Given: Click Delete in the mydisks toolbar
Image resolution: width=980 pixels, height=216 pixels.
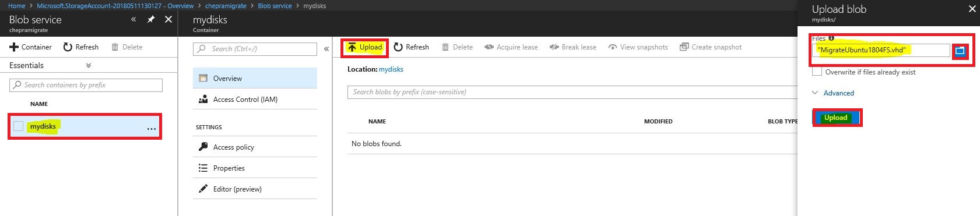Looking at the screenshot, I should pyautogui.click(x=457, y=47).
